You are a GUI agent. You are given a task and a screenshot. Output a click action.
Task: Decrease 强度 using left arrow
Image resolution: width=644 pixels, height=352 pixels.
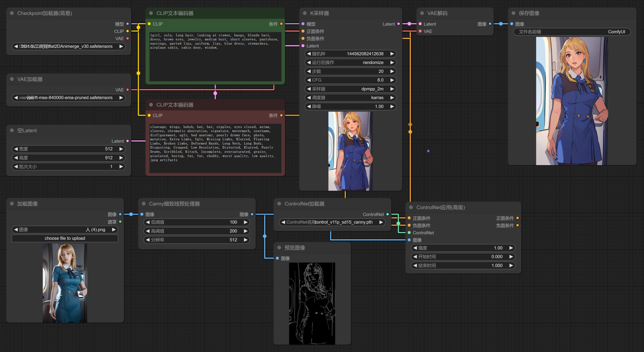pyautogui.click(x=415, y=248)
